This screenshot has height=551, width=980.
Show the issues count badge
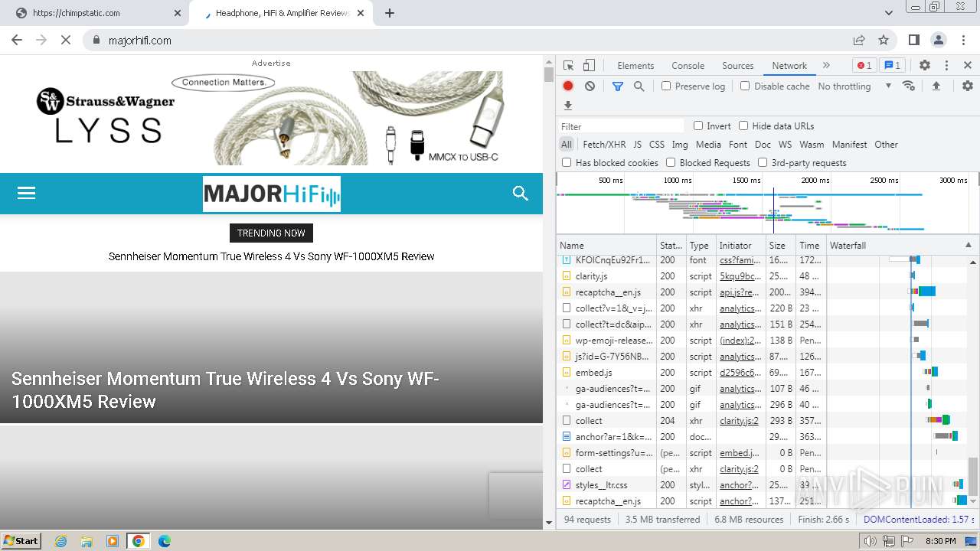tap(891, 66)
